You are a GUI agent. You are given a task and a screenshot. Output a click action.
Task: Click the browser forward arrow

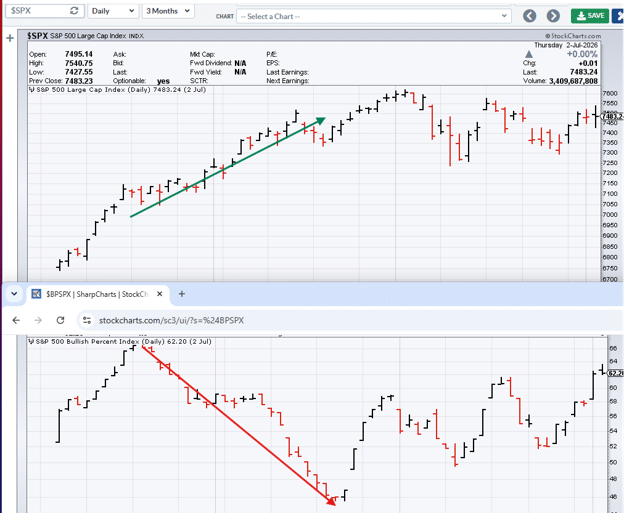pos(38,320)
